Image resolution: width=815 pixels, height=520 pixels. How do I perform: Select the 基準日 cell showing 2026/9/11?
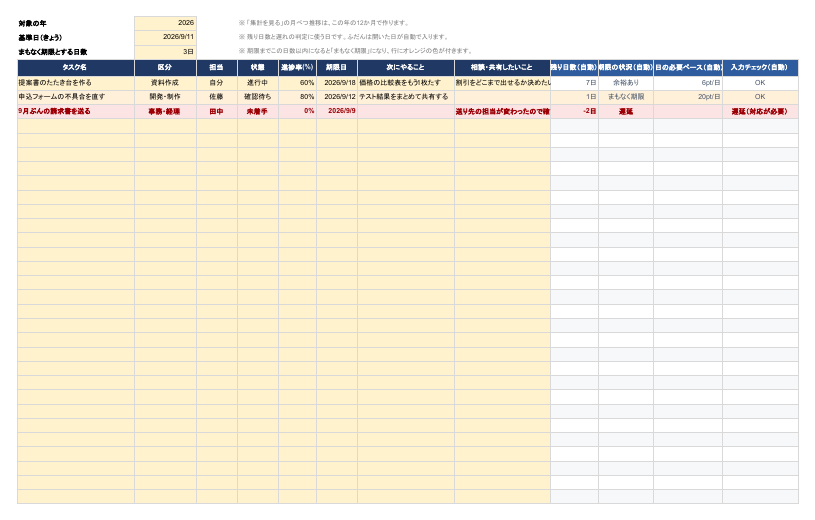point(165,37)
